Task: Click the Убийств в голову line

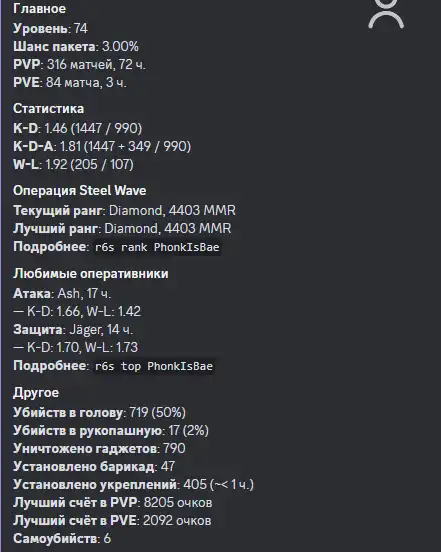Action: (99, 413)
